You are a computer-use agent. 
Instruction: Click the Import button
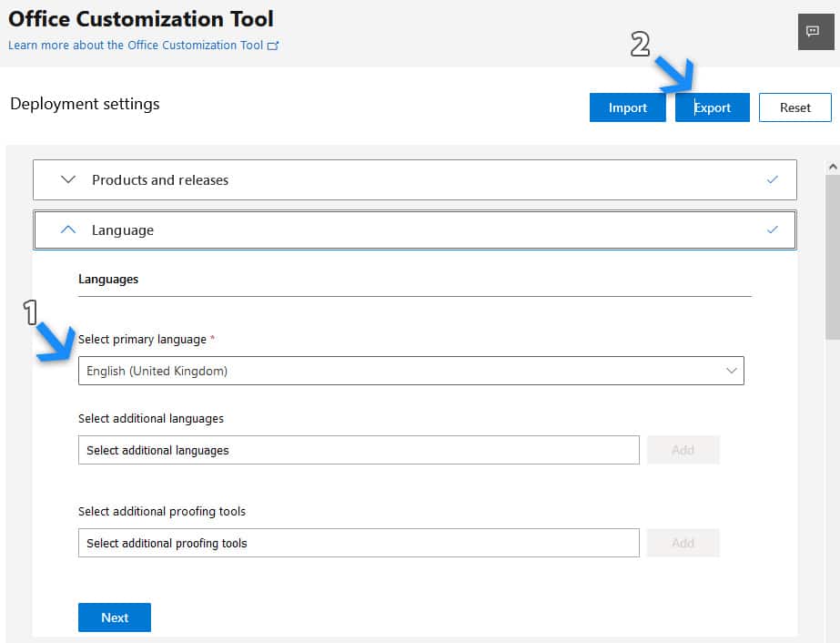627,107
